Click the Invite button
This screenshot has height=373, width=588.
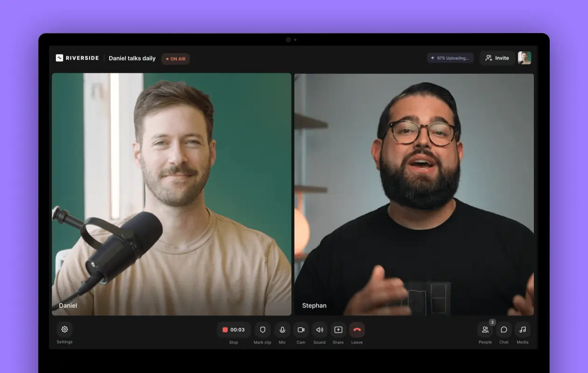pyautogui.click(x=497, y=58)
